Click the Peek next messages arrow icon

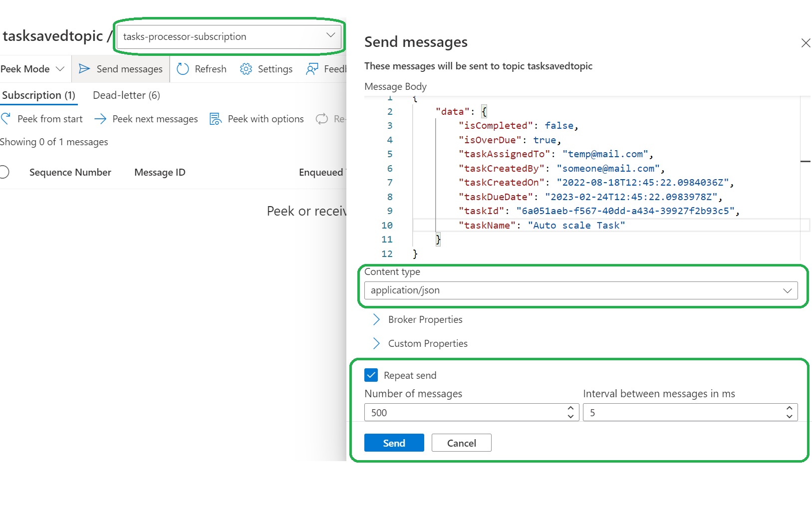click(x=100, y=119)
